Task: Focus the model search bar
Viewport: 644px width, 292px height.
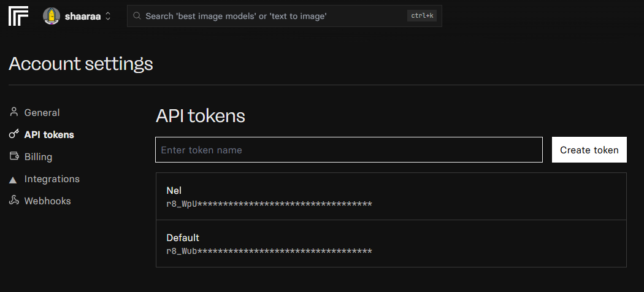Action: (x=270, y=16)
